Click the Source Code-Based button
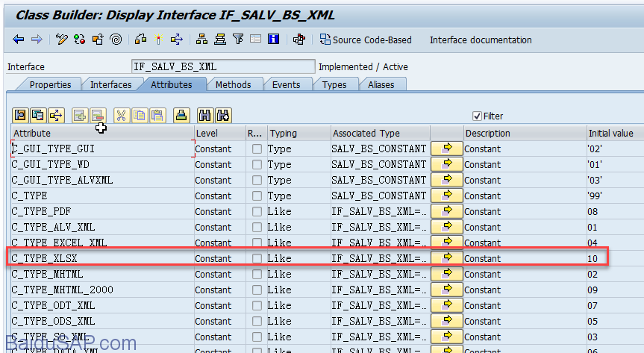This screenshot has height=353, width=644. (366, 40)
